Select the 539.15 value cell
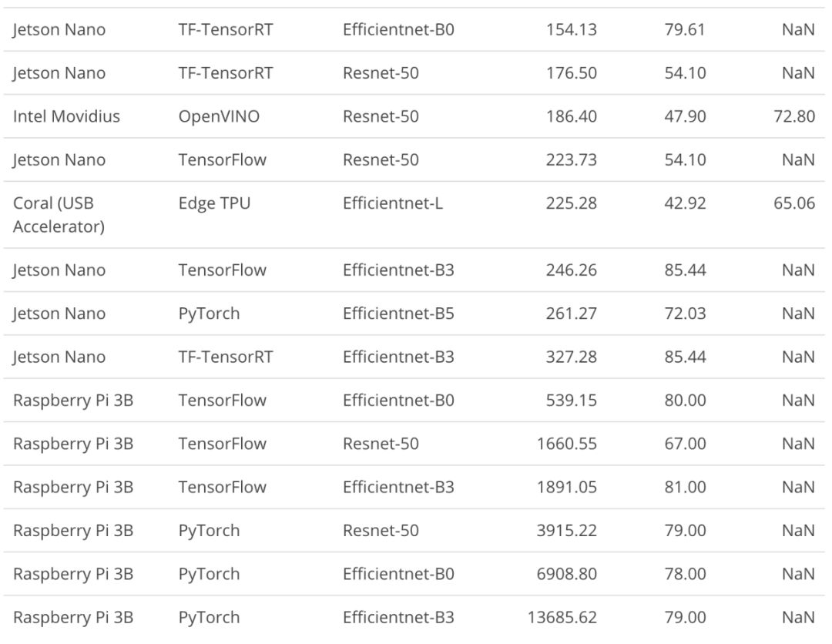Viewport: 832px width, 644px height. click(571, 401)
